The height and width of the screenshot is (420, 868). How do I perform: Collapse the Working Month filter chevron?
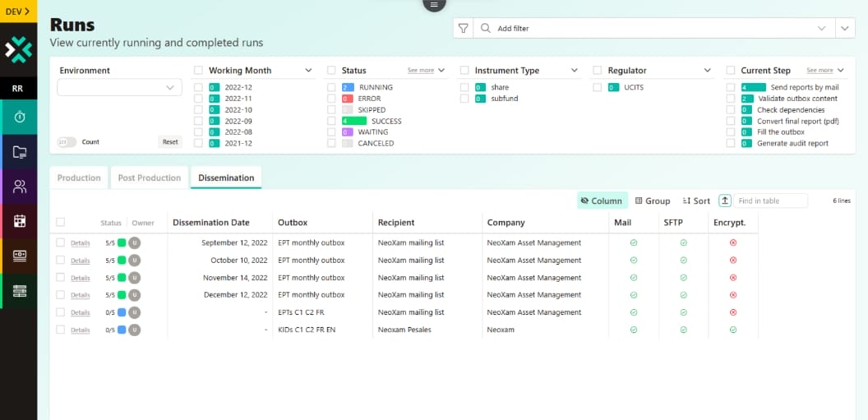308,71
